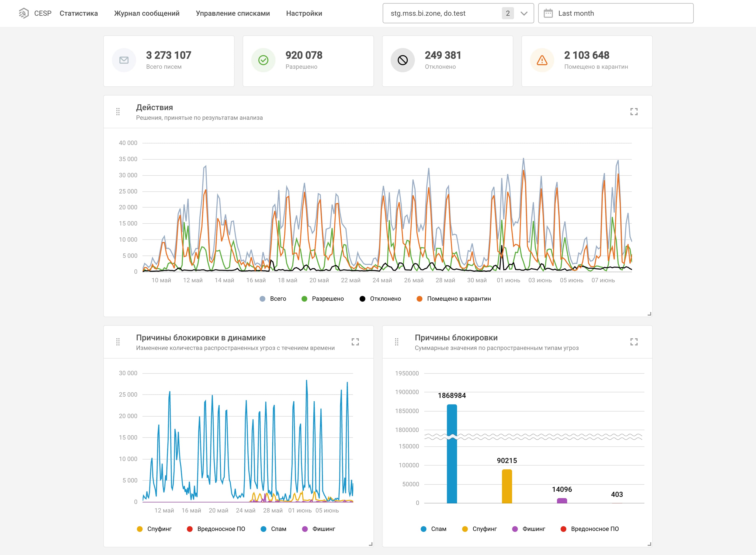Click the CESP logo icon
The width and height of the screenshot is (756, 555).
click(24, 14)
